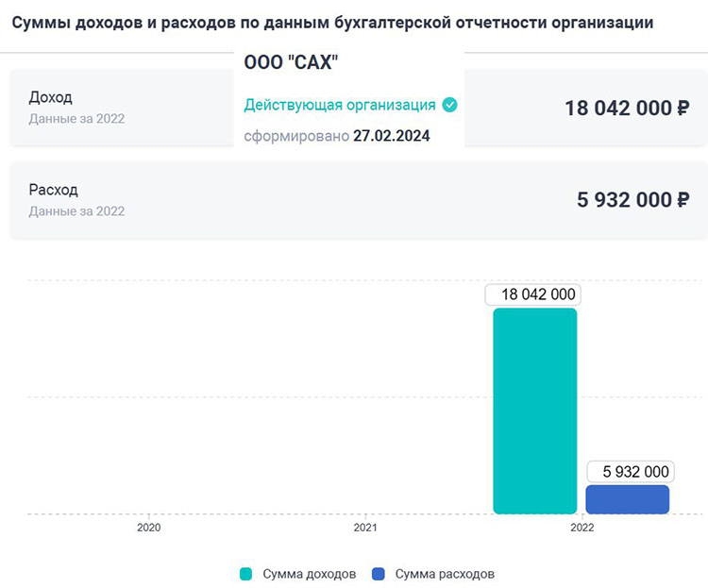Click the blue legend marker for Сумма расходов
Screen dimensions: 708x588
(x=379, y=574)
